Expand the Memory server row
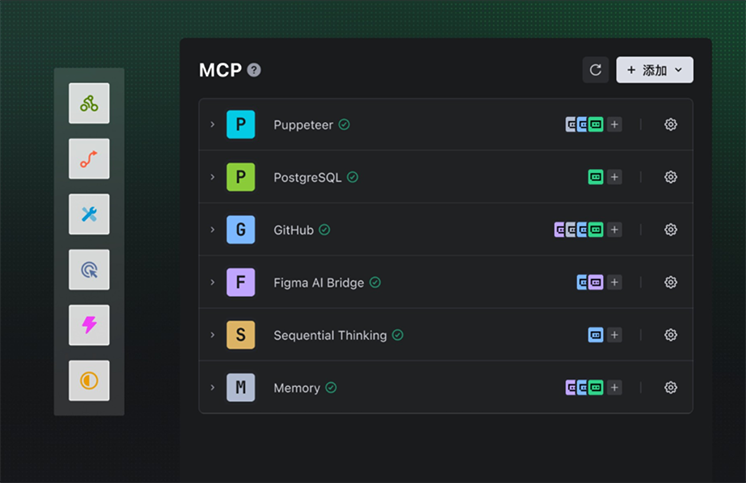This screenshot has width=746, height=483. 213,388
